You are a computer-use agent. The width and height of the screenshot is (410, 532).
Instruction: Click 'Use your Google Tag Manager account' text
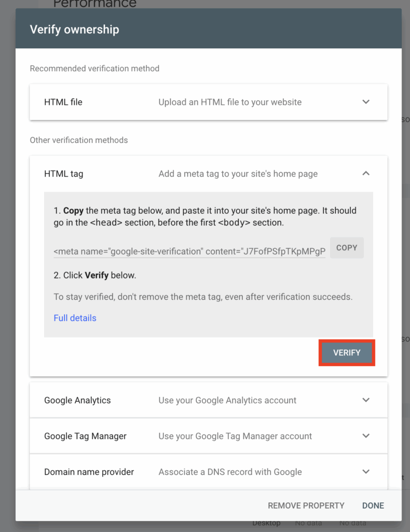coord(235,436)
